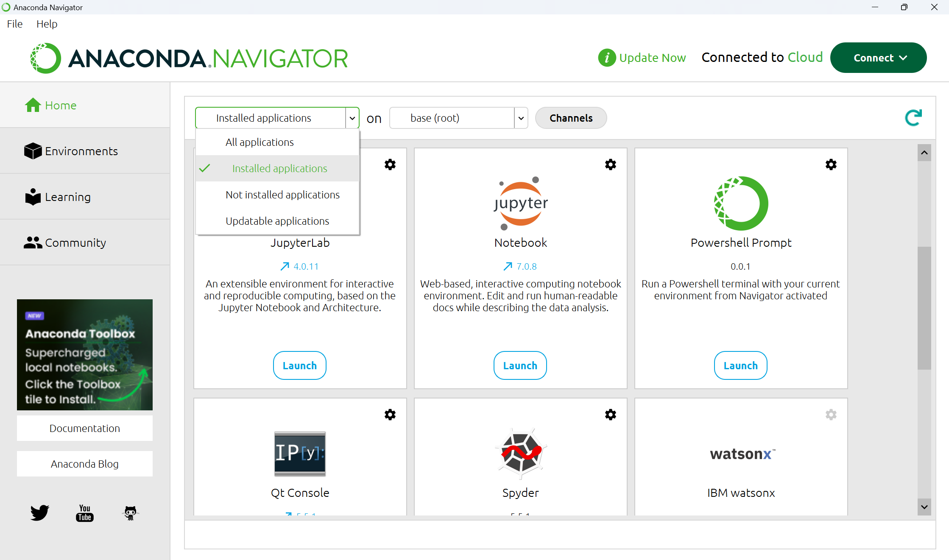This screenshot has height=560, width=949.
Task: Open JupyterLab tile's gear settings icon
Action: click(390, 164)
